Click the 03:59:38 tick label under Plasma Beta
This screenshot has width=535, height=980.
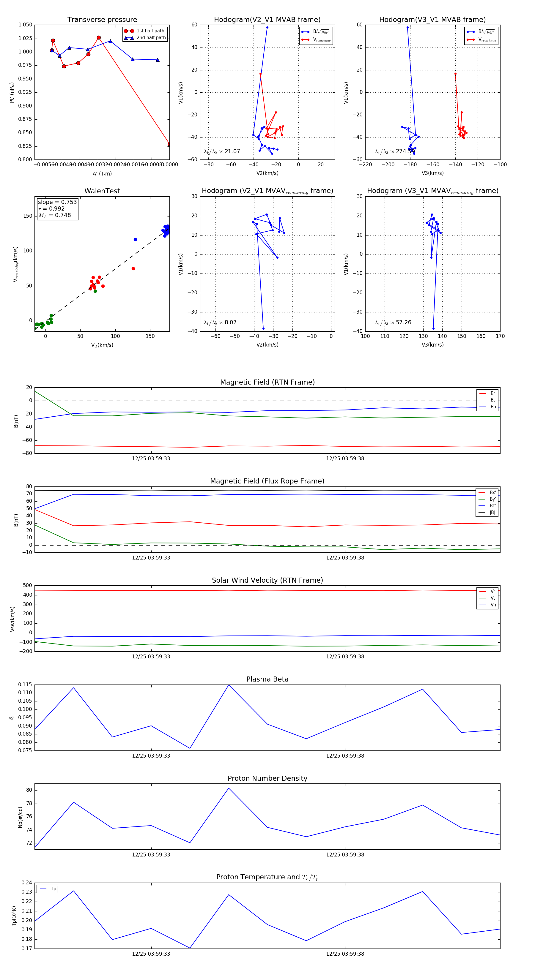click(x=344, y=755)
